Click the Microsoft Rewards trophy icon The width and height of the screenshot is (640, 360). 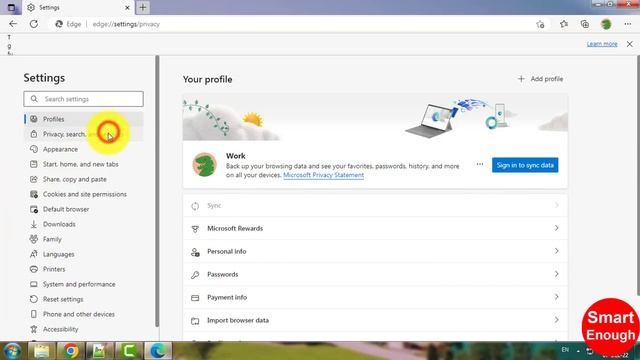(x=195, y=229)
